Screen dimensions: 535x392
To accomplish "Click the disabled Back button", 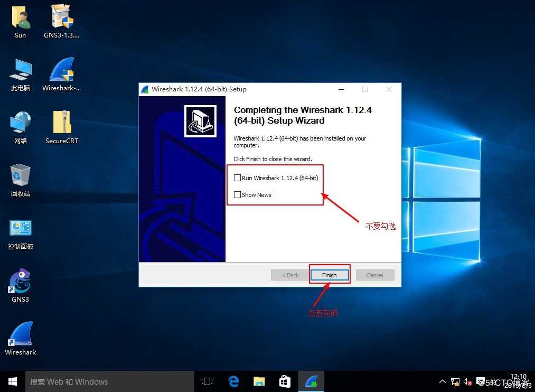I will 290,275.
